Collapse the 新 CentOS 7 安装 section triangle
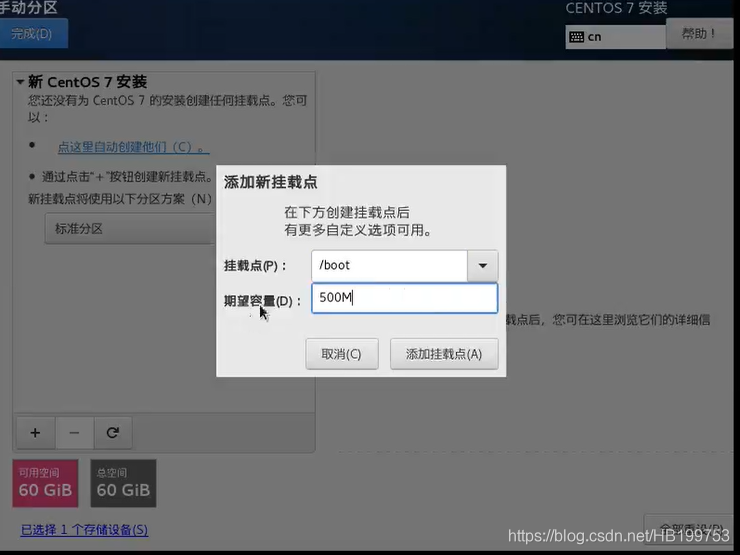 tap(20, 82)
